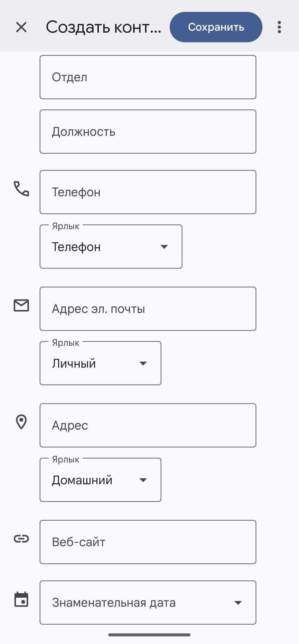Close the create contact screen with the X
The height and width of the screenshot is (644, 299).
point(21,27)
